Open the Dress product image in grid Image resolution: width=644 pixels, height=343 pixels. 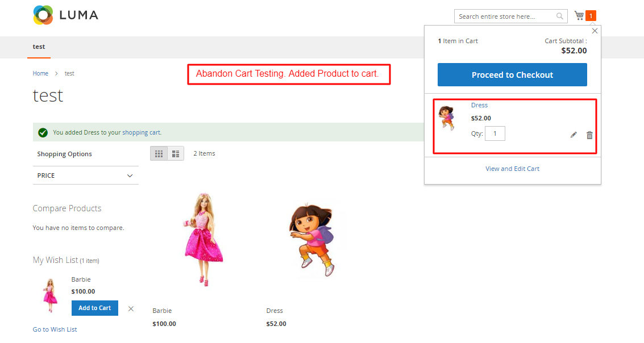tap(312, 239)
